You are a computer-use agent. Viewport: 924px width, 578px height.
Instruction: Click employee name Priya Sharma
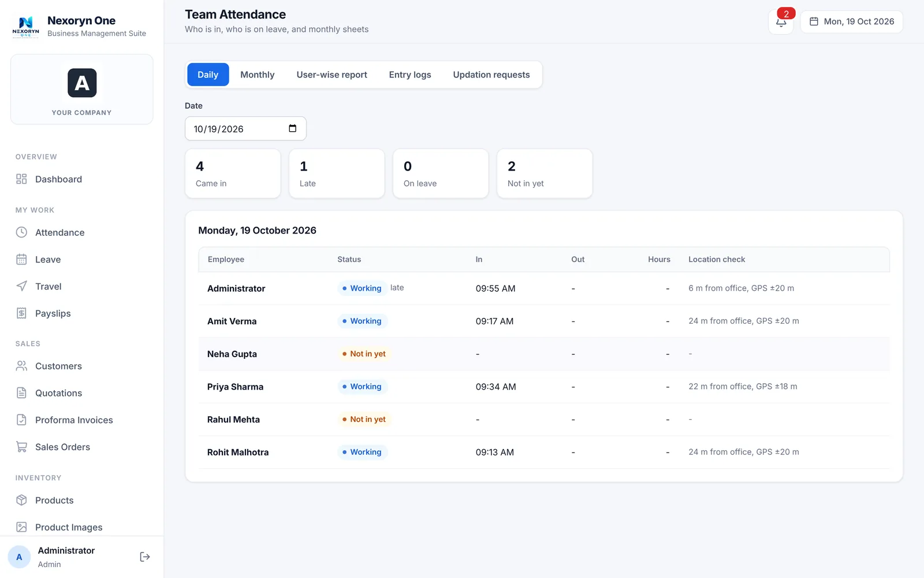coord(235,387)
